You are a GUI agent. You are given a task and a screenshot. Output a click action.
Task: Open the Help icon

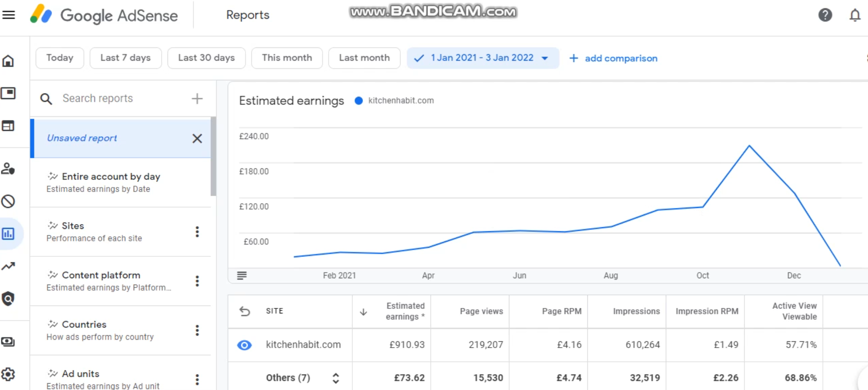[x=825, y=15]
